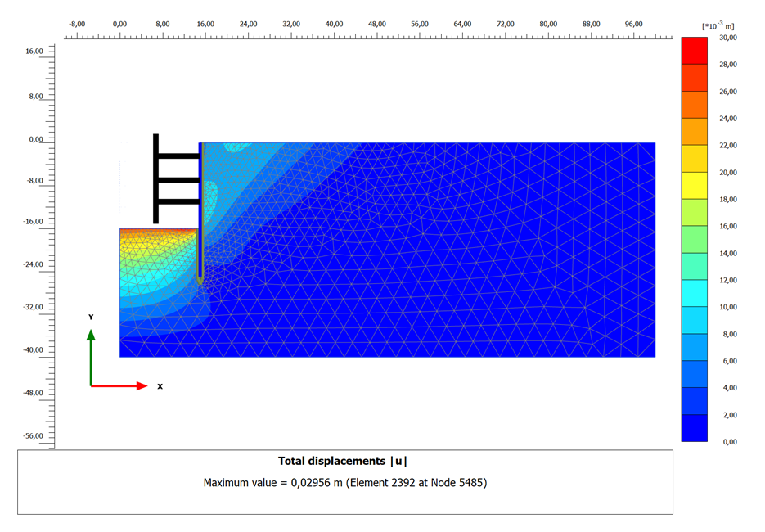The height and width of the screenshot is (532, 765).
Task: Select the dark blue bottom legend swatch
Action: pos(694,428)
